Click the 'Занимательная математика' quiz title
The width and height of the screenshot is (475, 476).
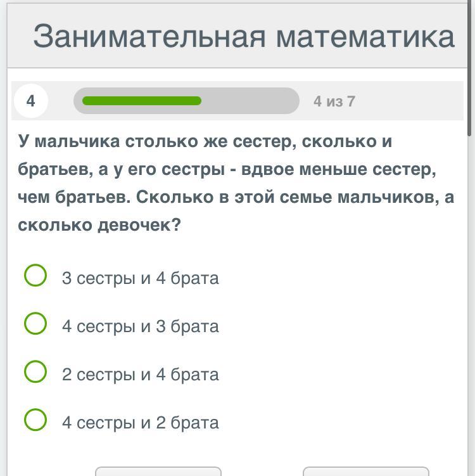244,36
